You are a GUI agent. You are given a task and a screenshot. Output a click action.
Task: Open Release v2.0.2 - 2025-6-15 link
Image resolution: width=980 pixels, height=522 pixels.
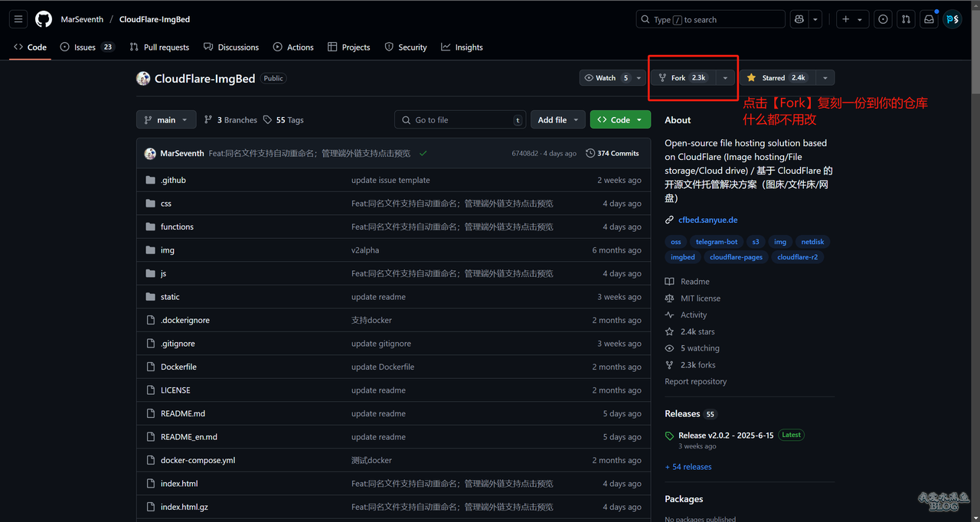click(x=726, y=436)
